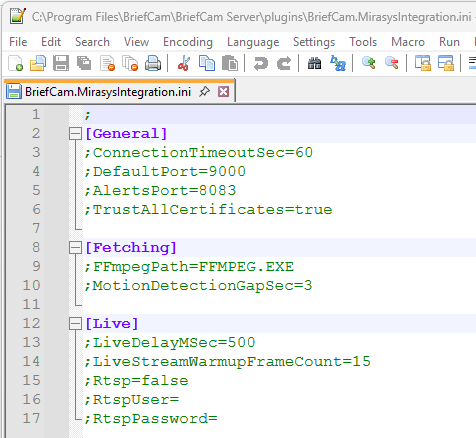Select line 7 via its line number
The image size is (476, 438).
coord(36,229)
